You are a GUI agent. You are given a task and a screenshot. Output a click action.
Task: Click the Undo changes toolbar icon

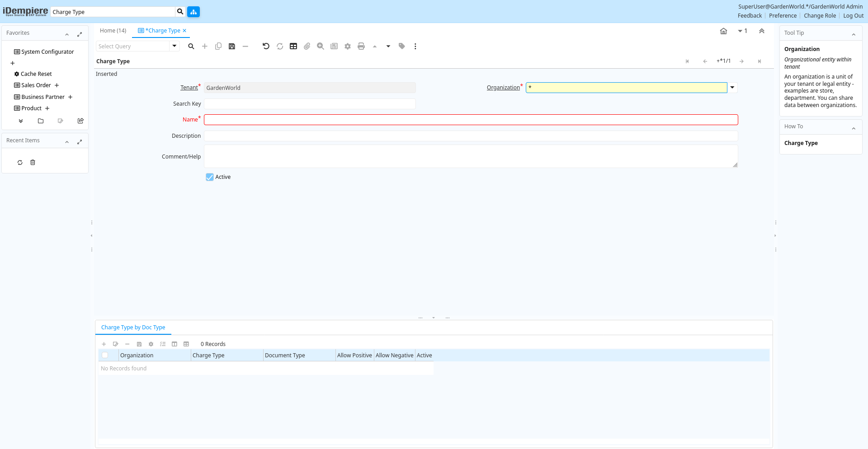click(x=266, y=46)
